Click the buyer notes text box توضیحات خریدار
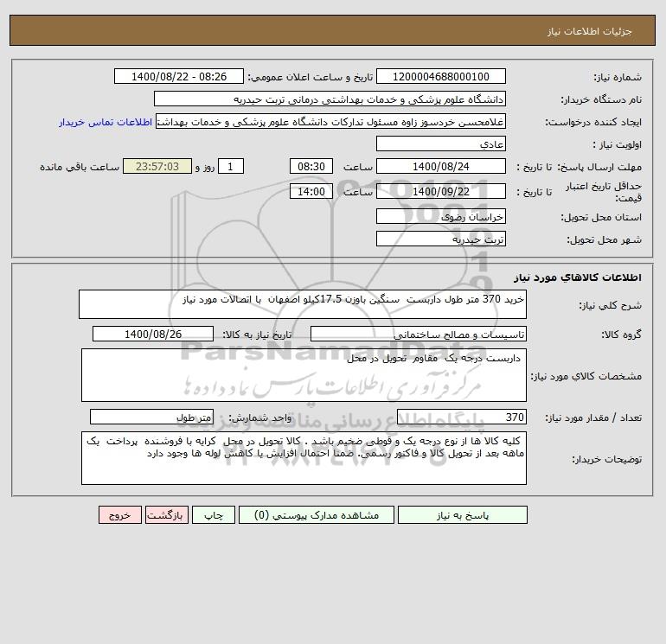This screenshot has height=644, width=666. tap(304, 458)
